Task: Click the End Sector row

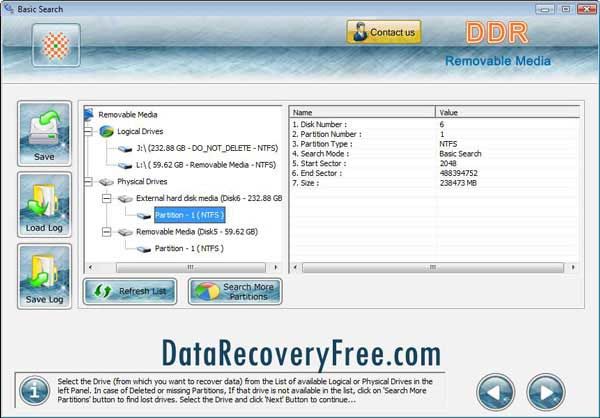Action: 434,173
